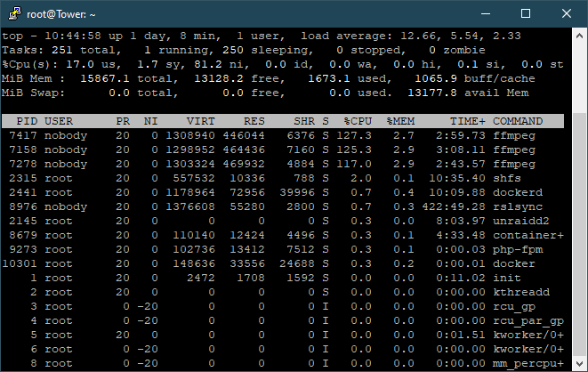Click the scrollbar up arrow
Screen dimensions: 588x372
pos(579,36)
